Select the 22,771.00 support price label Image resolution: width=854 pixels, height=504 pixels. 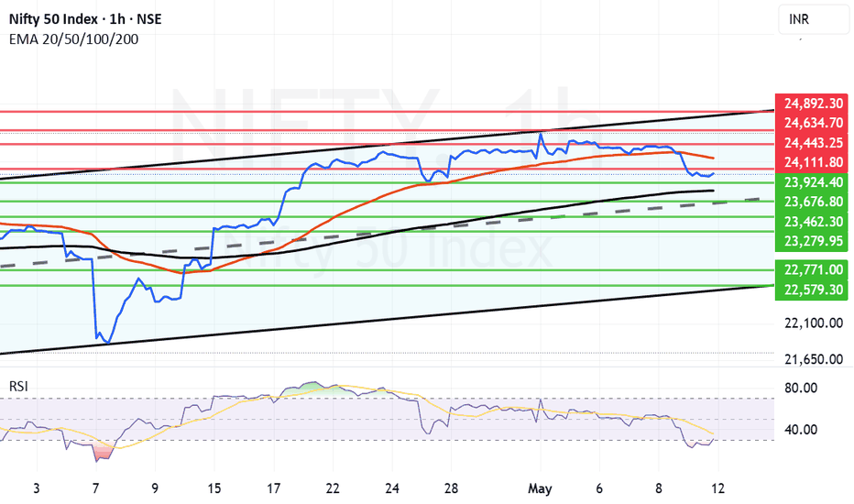tap(813, 269)
